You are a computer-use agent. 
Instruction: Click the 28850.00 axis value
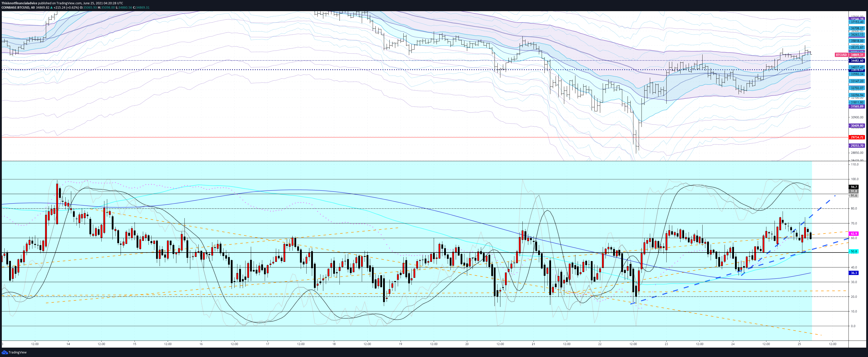point(857,153)
